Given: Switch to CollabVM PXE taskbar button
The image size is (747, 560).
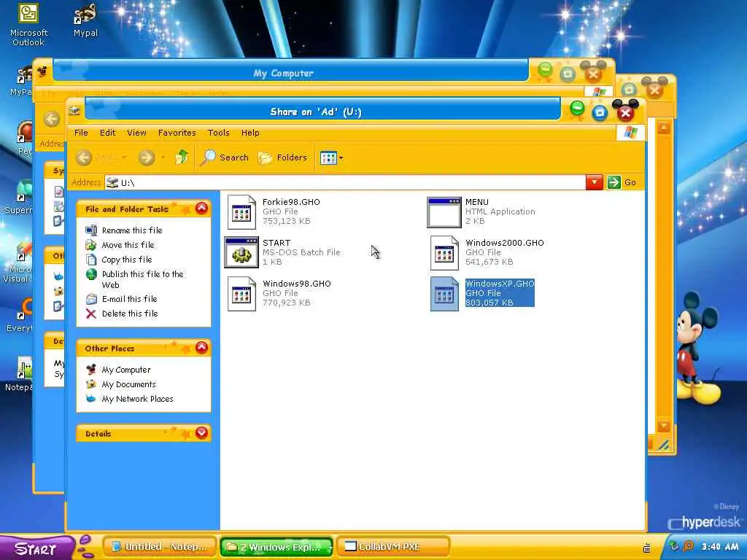Looking at the screenshot, I should click(393, 547).
